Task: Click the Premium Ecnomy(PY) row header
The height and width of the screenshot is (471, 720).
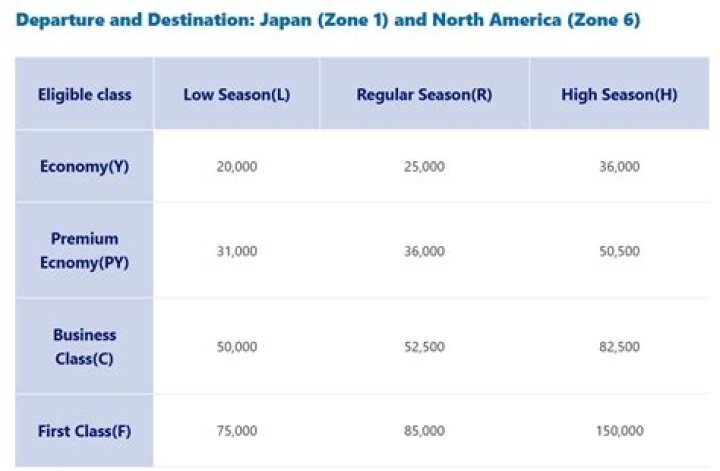Action: point(84,250)
